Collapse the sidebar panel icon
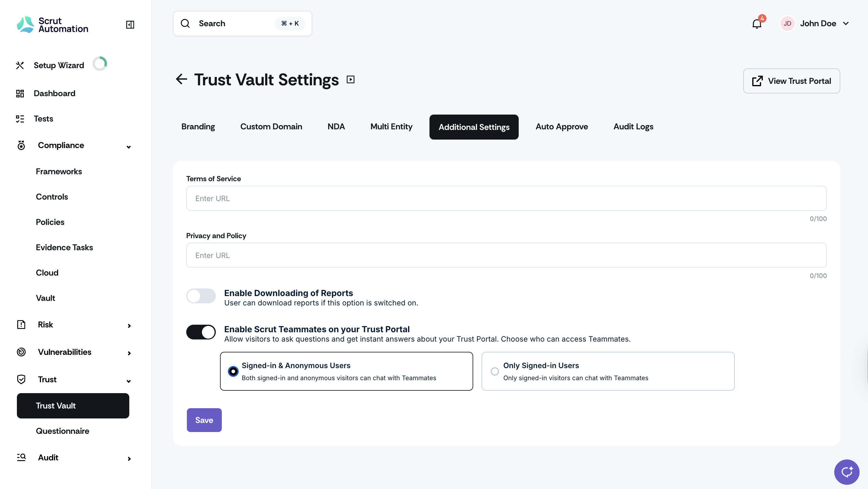The width and height of the screenshot is (868, 489). 130,25
